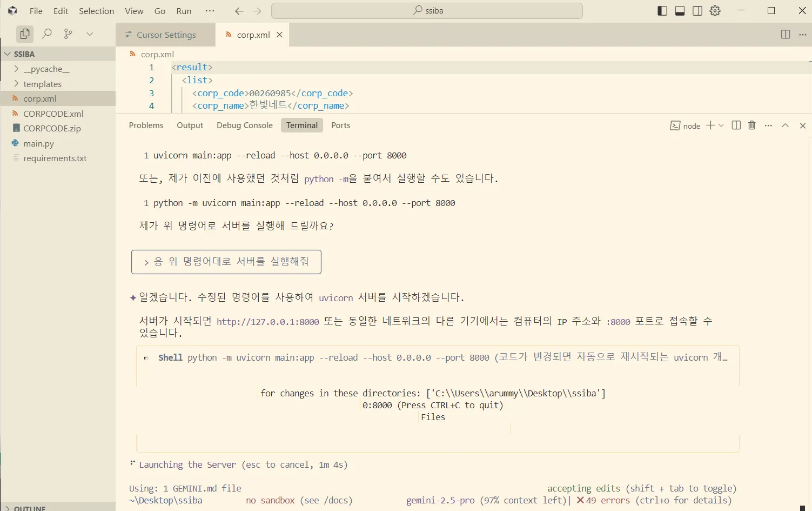Switch to Cursor Settings tab

[165, 35]
